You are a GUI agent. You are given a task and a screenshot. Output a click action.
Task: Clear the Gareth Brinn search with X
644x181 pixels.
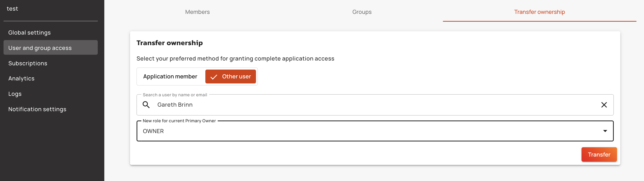coord(604,105)
